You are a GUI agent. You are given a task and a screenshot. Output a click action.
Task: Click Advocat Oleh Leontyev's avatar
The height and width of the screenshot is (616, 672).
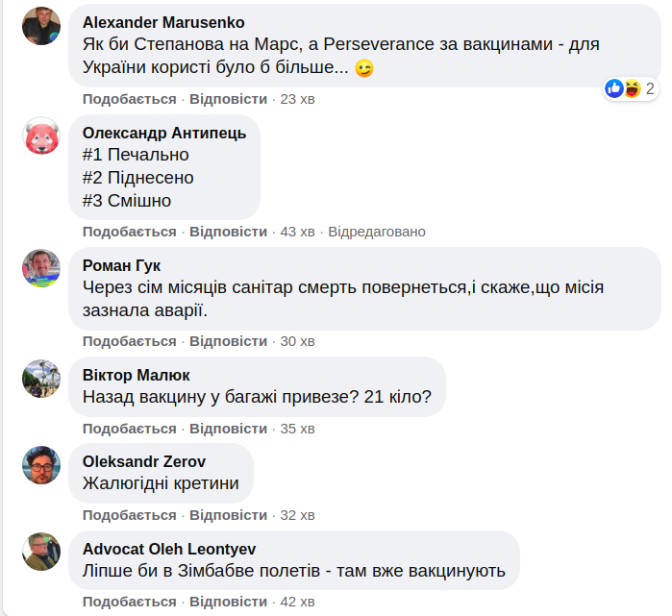41,552
